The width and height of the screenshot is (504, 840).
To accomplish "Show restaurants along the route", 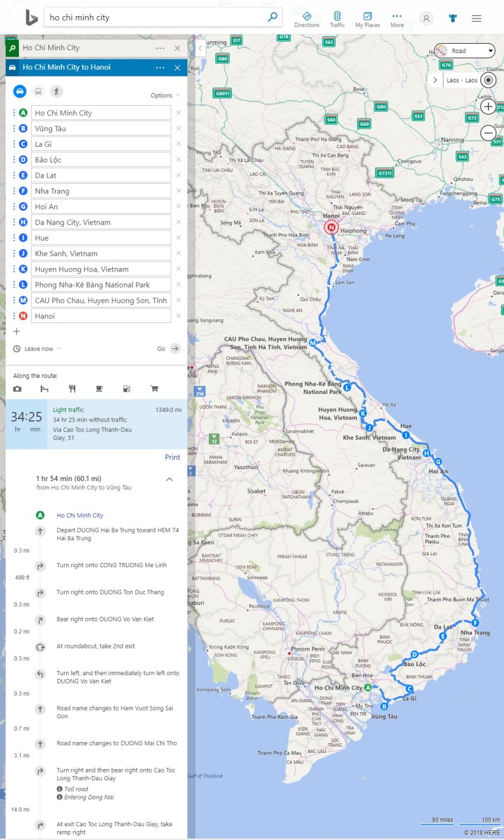I will 72,389.
